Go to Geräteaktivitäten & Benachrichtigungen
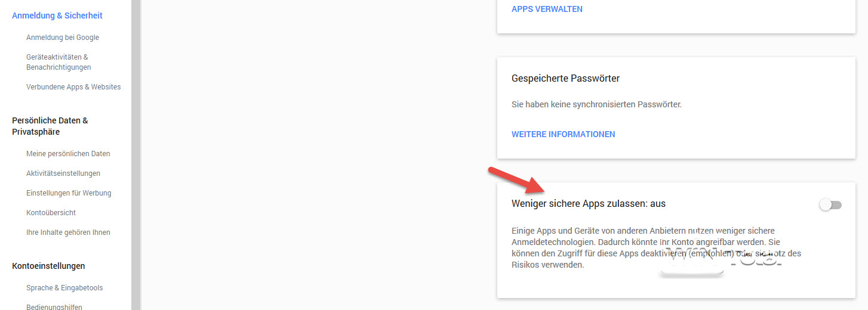The image size is (868, 310). pyautogui.click(x=59, y=62)
